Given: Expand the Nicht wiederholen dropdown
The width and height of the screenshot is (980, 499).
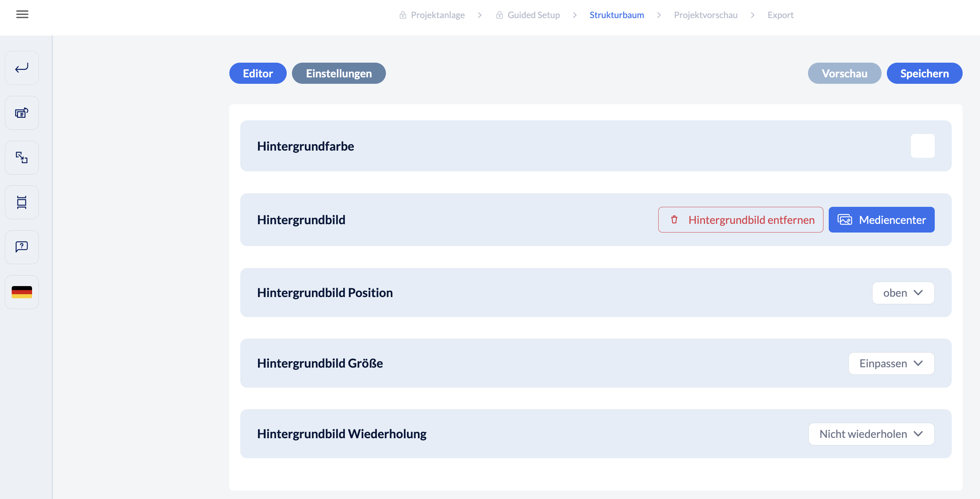Looking at the screenshot, I should pos(871,434).
